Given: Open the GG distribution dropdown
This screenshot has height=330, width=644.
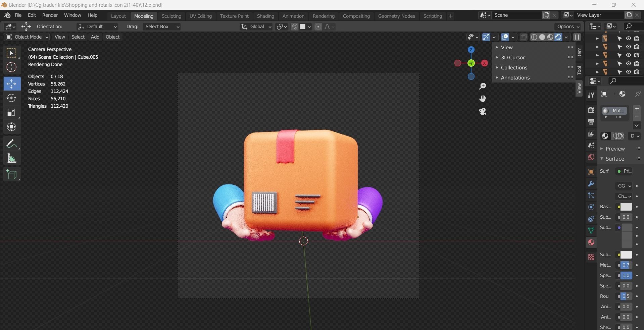Looking at the screenshot, I should (624, 186).
